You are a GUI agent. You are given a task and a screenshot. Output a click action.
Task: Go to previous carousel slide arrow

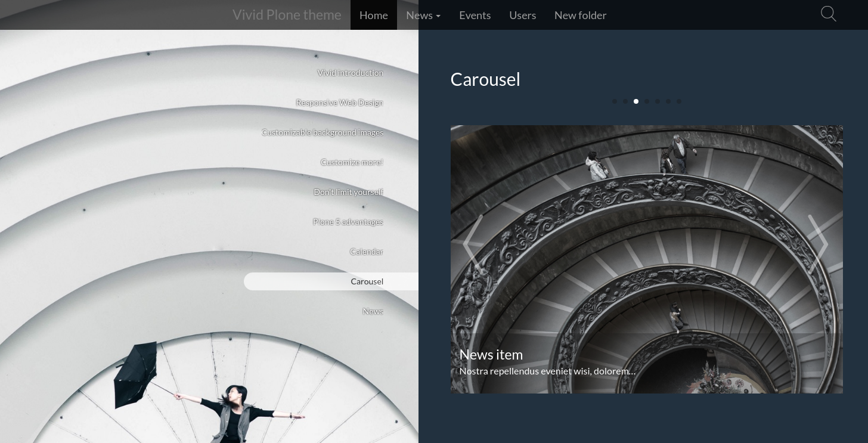click(473, 244)
